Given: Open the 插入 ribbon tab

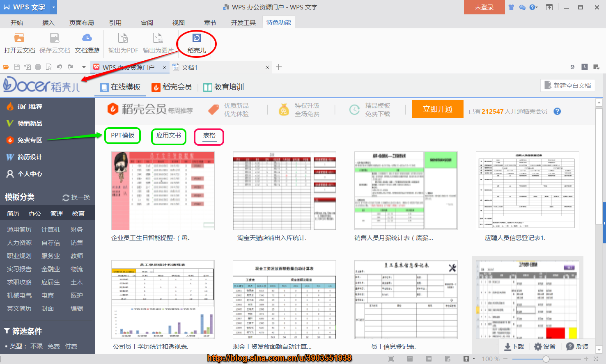Looking at the screenshot, I should tap(48, 23).
